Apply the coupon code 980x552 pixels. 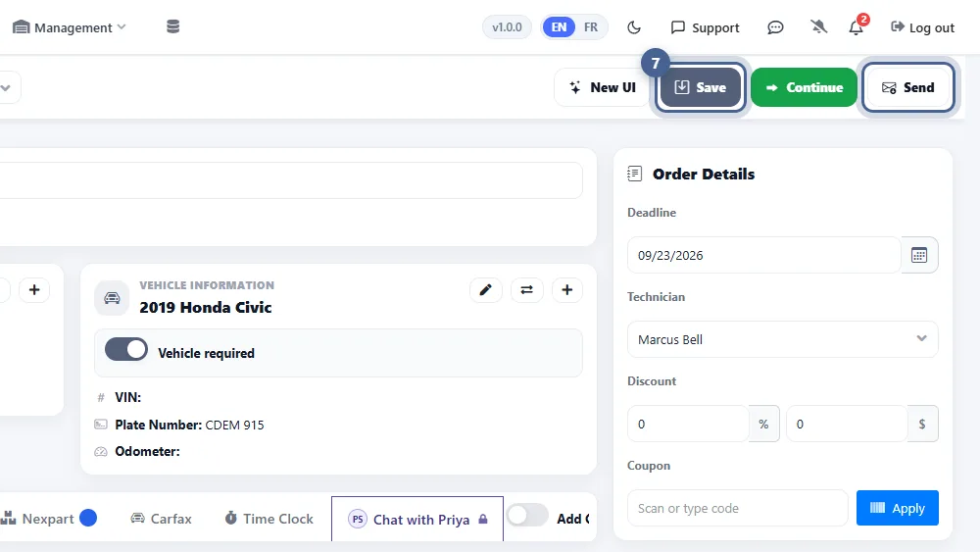898,508
